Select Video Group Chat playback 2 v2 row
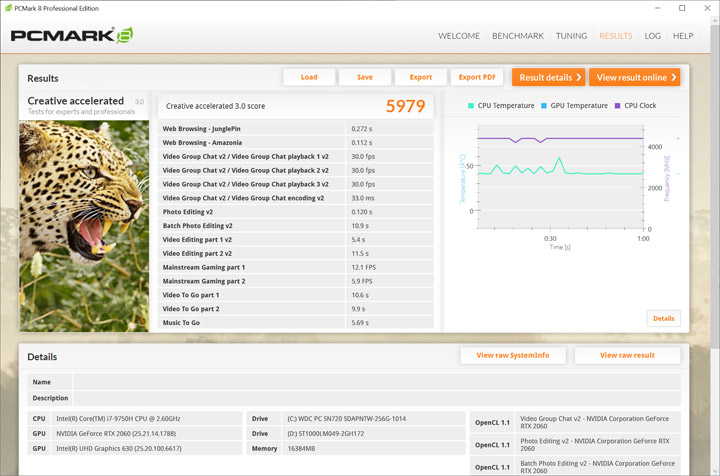Image resolution: width=720 pixels, height=476 pixels. pyautogui.click(x=296, y=170)
